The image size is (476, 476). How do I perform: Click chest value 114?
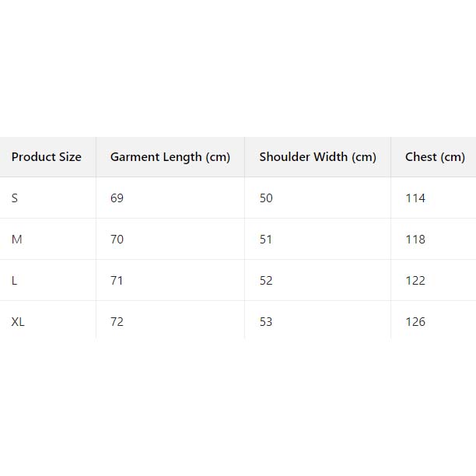pos(415,198)
